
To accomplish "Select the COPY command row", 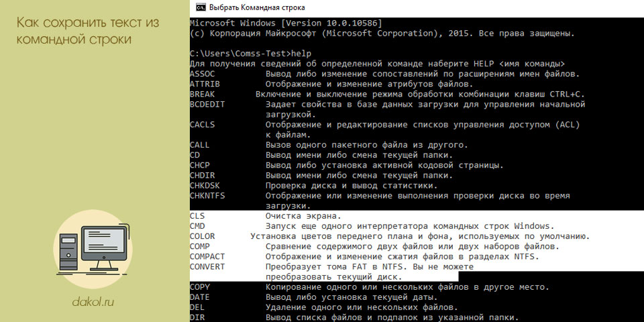I will click(x=369, y=287).
